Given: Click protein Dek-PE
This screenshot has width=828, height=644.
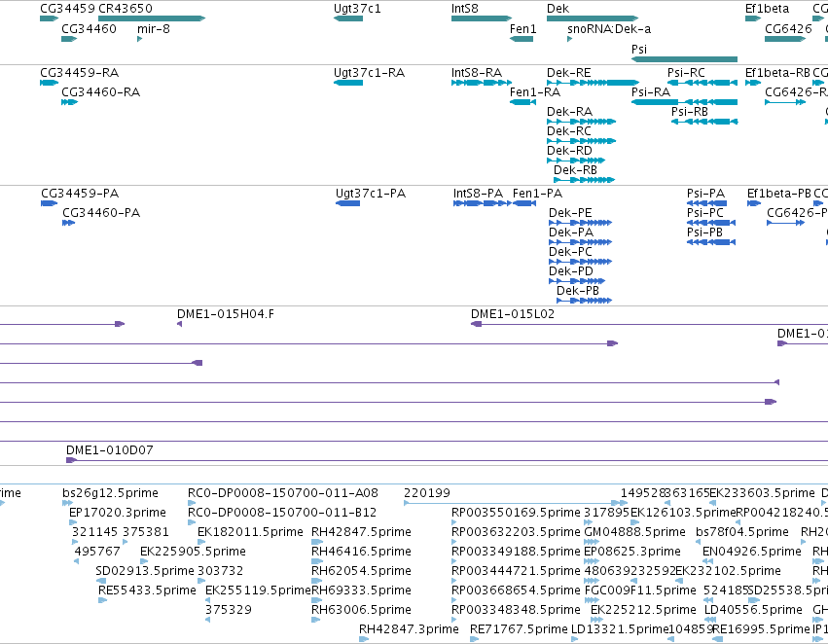Looking at the screenshot, I should (x=580, y=223).
